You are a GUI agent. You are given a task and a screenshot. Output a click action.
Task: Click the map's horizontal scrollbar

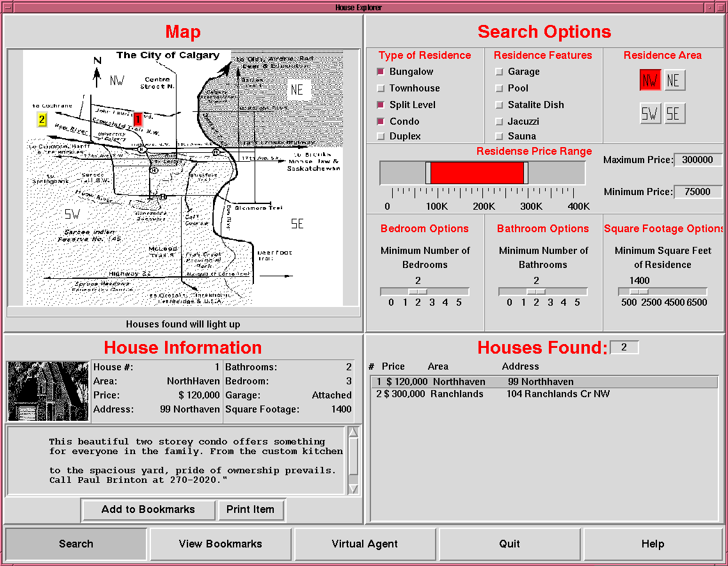(184, 311)
